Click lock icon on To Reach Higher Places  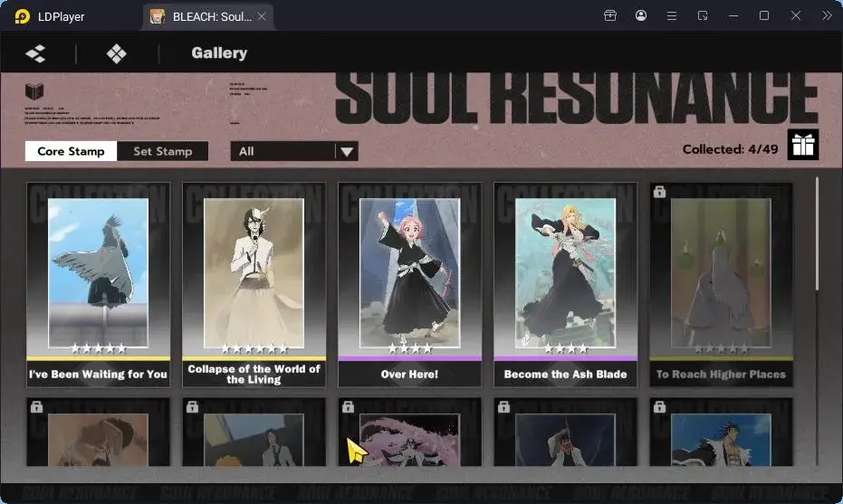point(659,192)
